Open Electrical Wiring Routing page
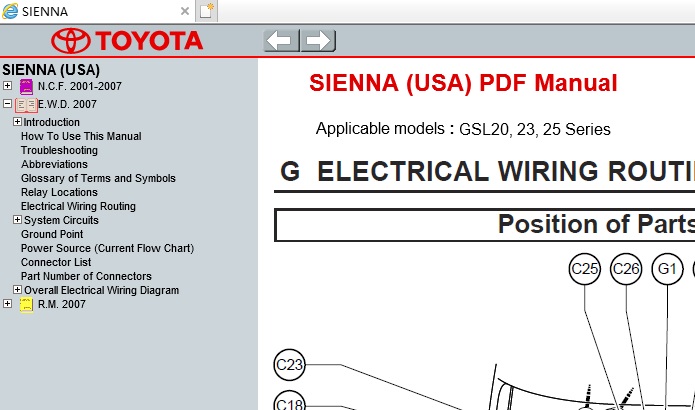Viewport: 695px width, 410px height. pos(78,207)
